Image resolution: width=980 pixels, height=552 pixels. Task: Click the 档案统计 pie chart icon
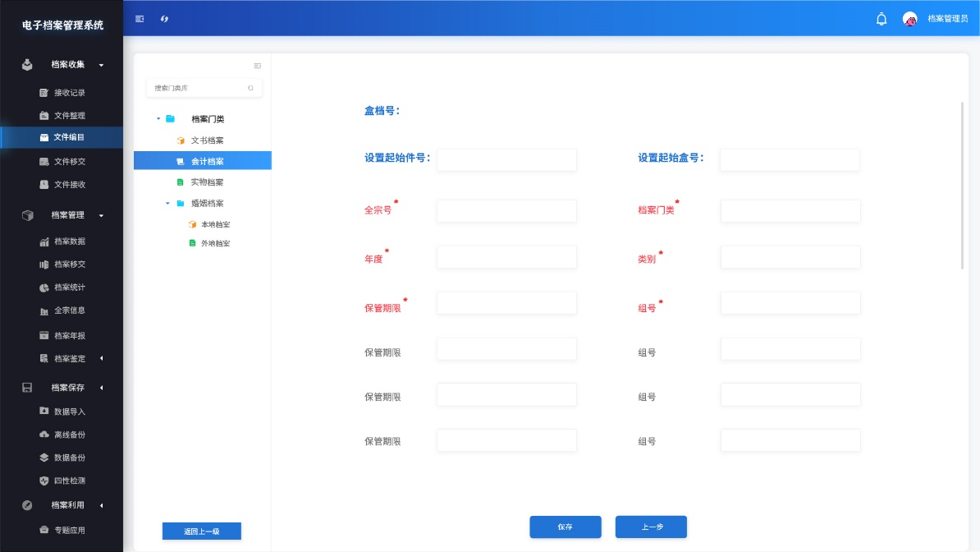(44, 287)
